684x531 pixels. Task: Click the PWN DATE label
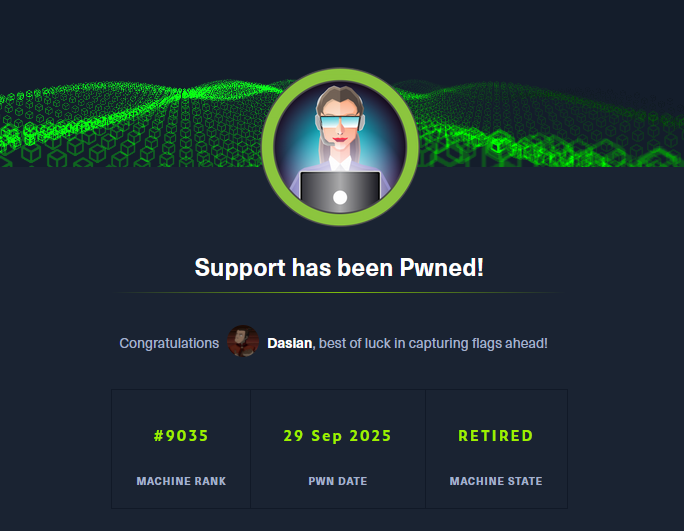[338, 481]
